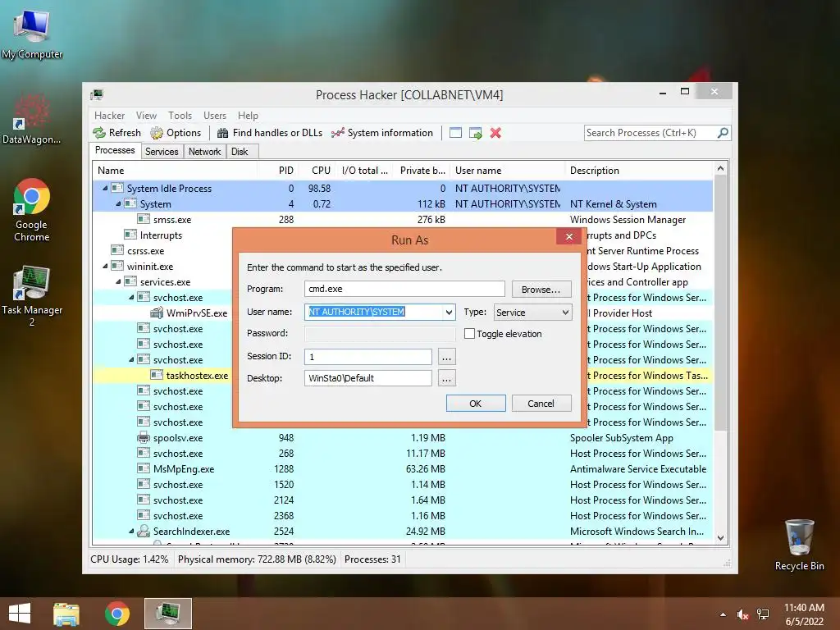Click the muted volume tray icon

tap(742, 614)
